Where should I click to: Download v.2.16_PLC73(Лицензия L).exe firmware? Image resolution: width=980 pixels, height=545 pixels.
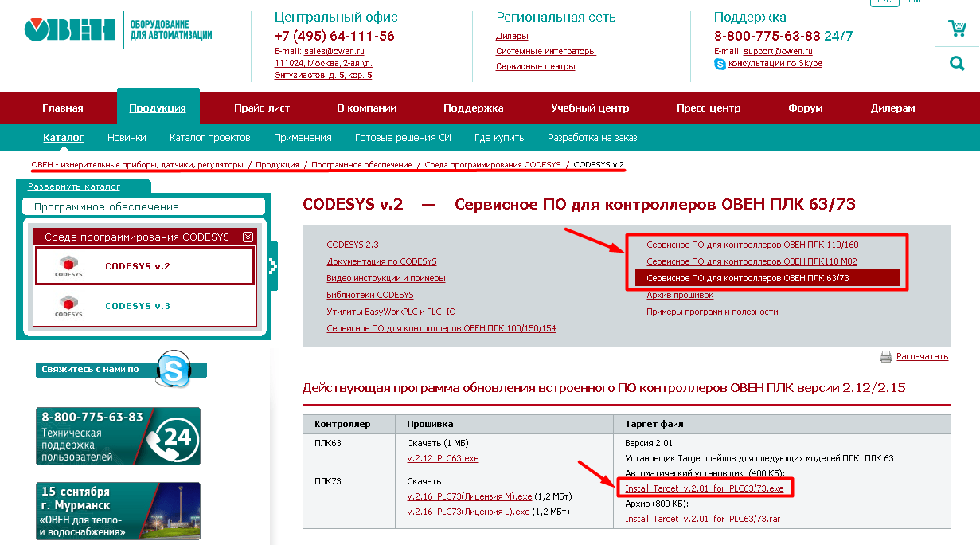[x=468, y=512]
